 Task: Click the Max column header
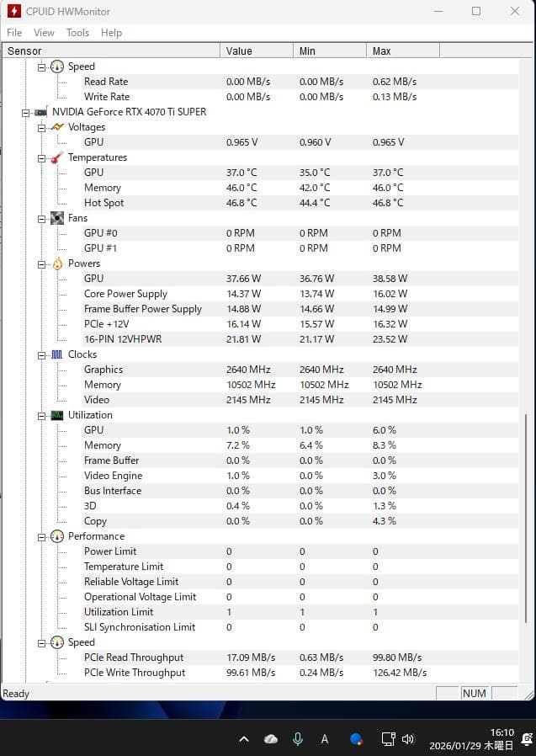[381, 51]
